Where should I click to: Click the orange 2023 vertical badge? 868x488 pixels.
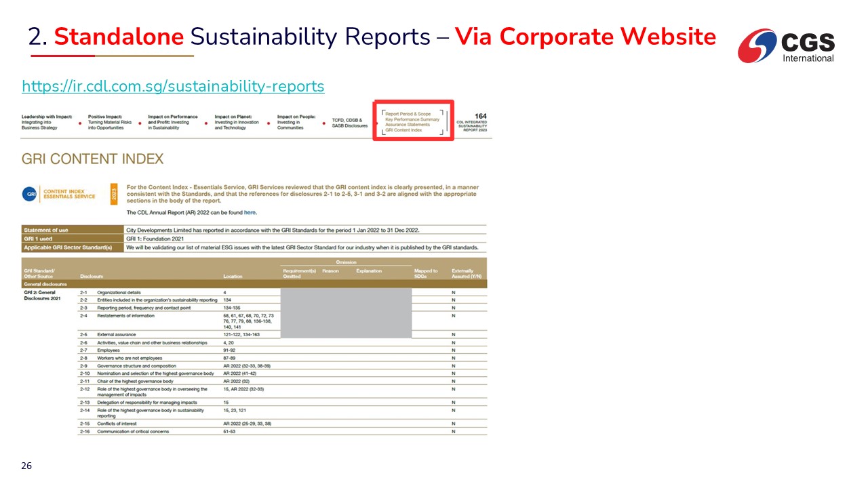tap(113, 194)
